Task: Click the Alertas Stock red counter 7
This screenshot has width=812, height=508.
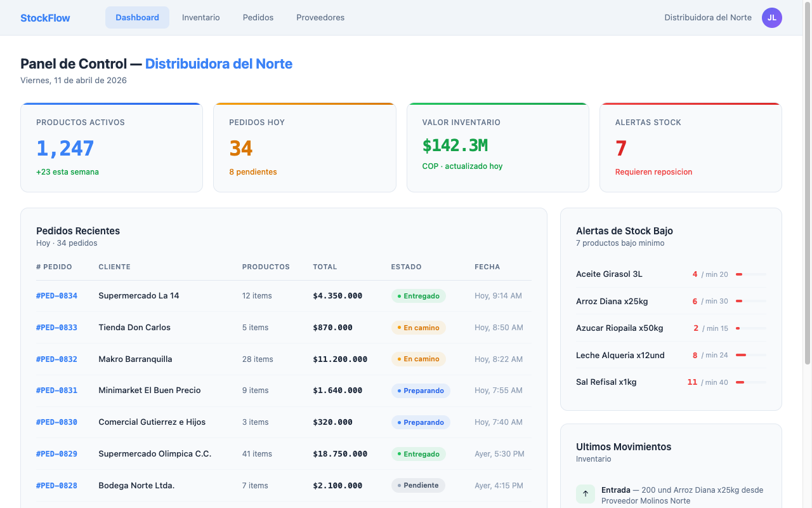Action: tap(619, 148)
